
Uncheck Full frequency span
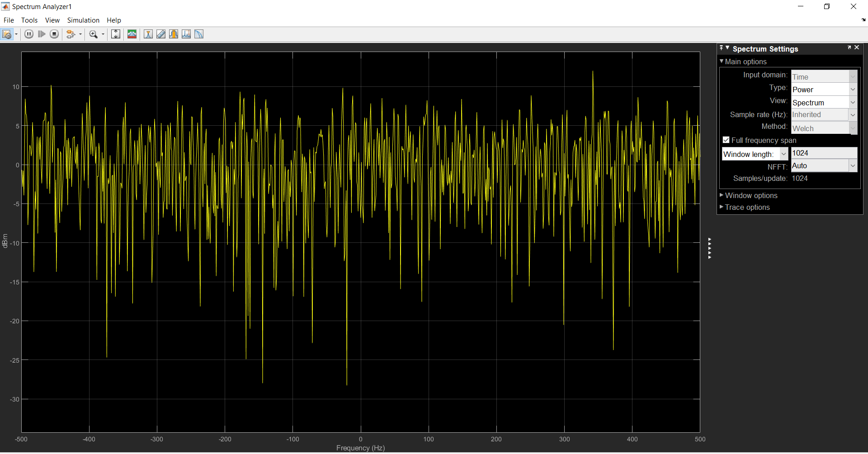pos(726,140)
